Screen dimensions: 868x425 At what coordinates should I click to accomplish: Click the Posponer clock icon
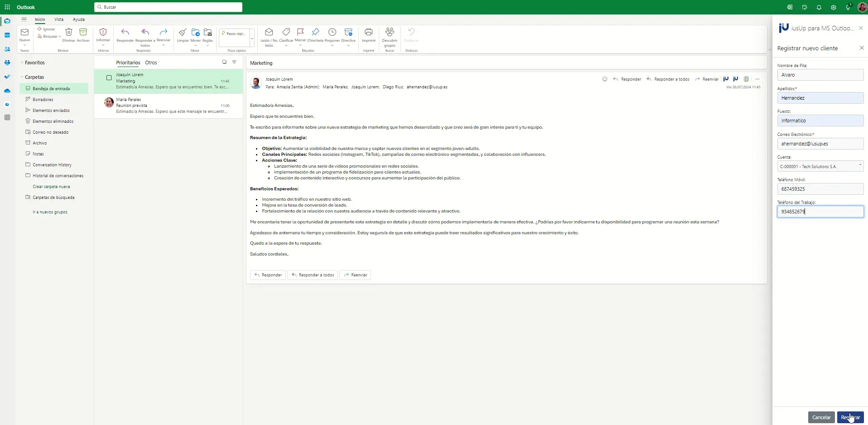pos(332,33)
